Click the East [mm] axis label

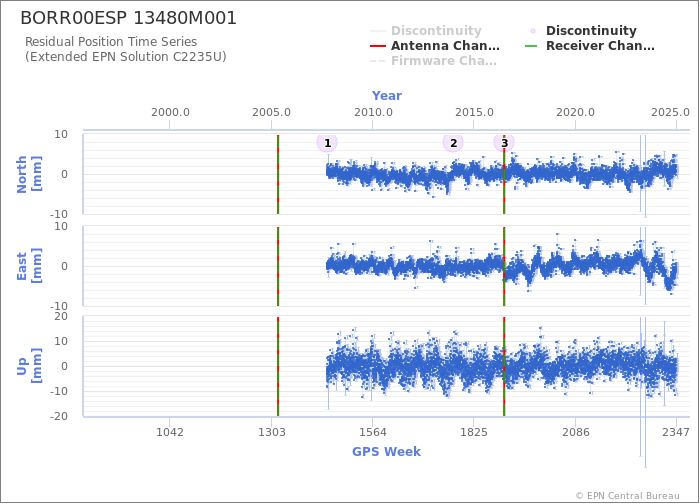tap(29, 266)
